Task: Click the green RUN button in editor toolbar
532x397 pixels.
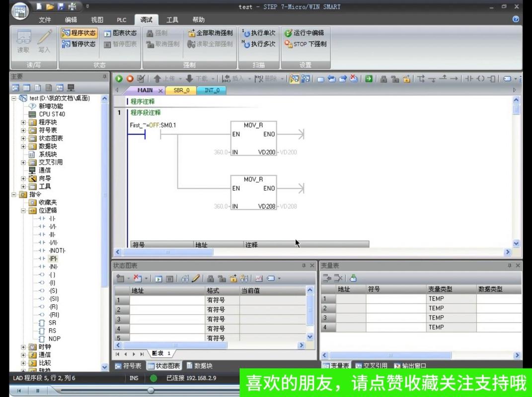Action: tap(119, 78)
